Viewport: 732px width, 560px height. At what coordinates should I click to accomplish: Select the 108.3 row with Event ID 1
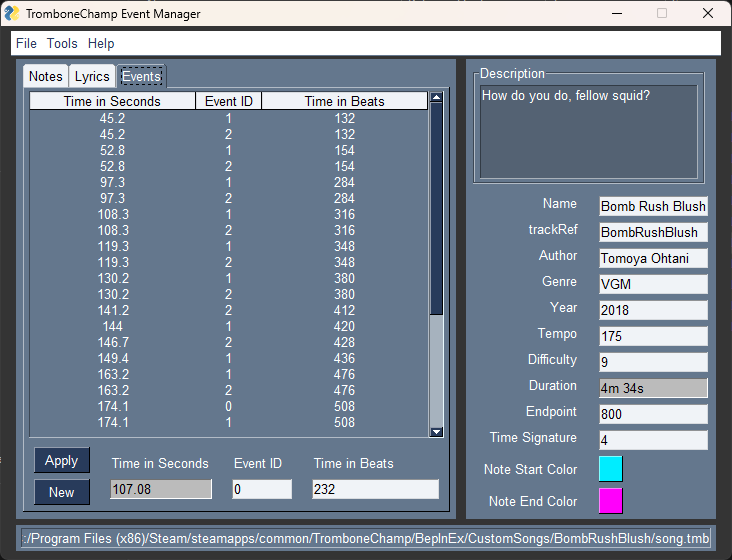point(228,214)
